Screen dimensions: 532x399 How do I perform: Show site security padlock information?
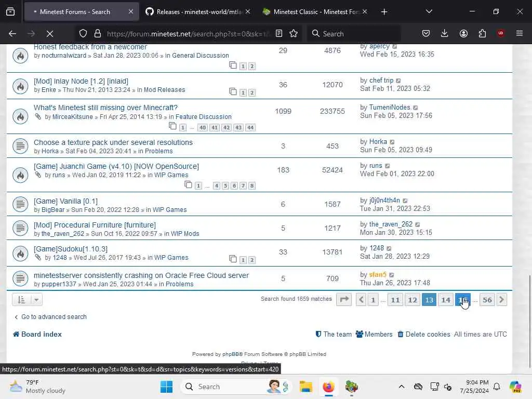pyautogui.click(x=98, y=34)
